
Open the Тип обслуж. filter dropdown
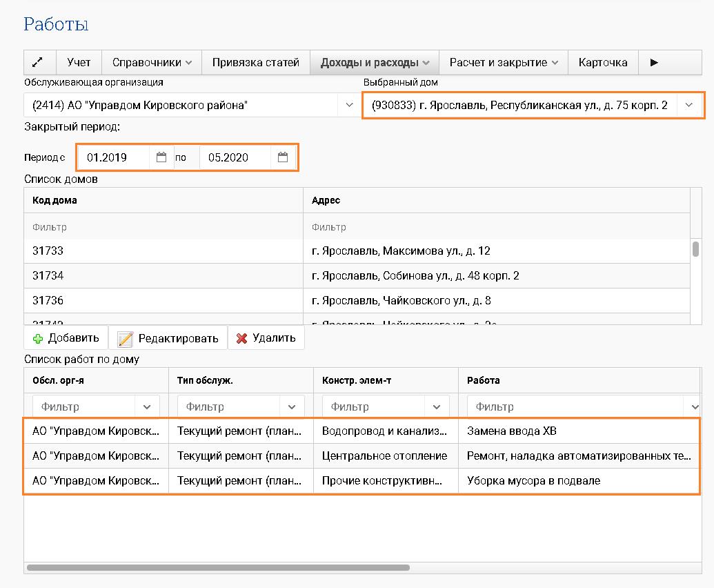292,406
